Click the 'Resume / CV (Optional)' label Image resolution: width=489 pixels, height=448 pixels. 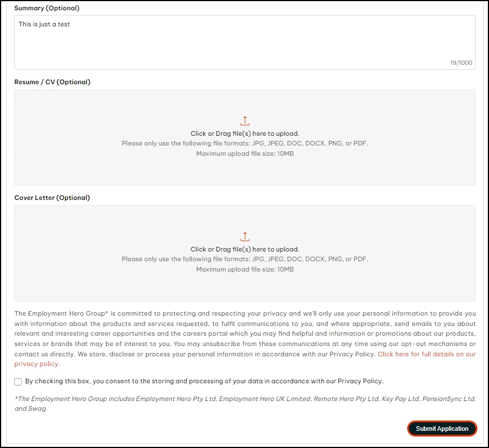[52, 82]
